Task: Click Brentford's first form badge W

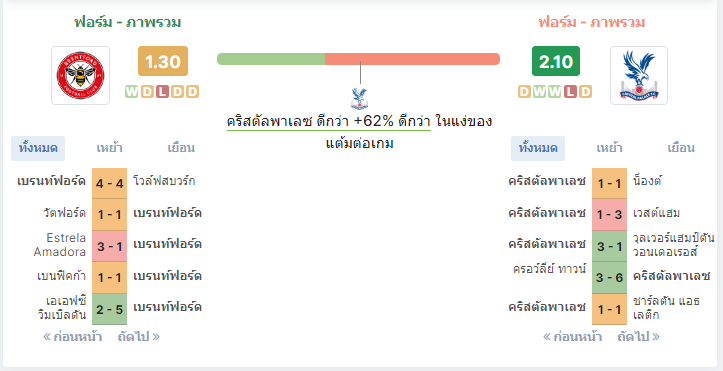Action: coord(131,92)
